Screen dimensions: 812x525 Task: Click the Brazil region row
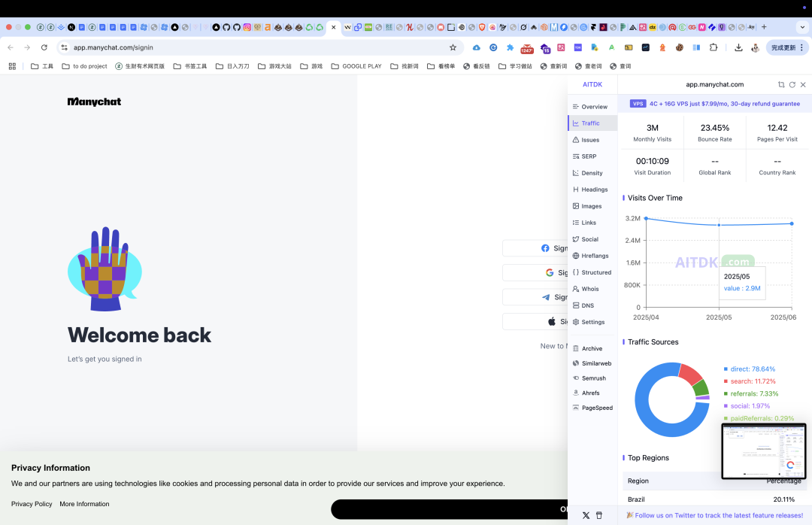tap(715, 499)
